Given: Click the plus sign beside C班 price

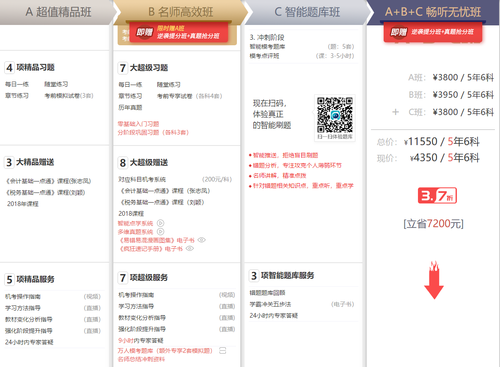Looking at the screenshot, I should [395, 112].
